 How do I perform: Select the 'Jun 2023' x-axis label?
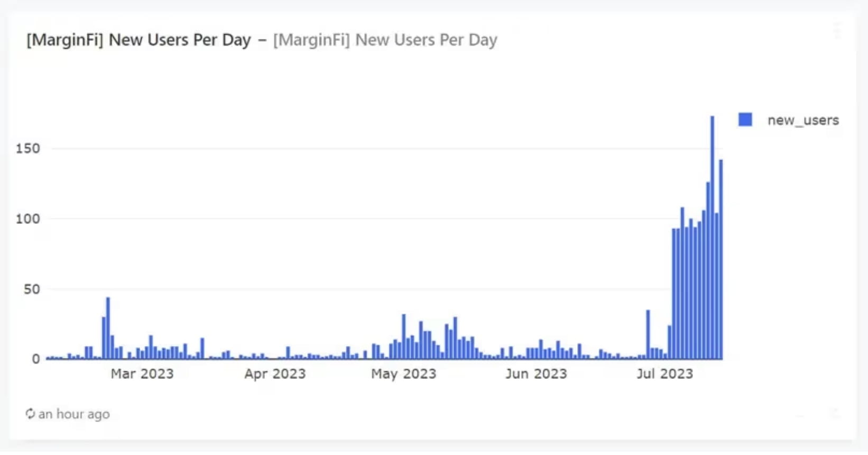[x=535, y=374]
